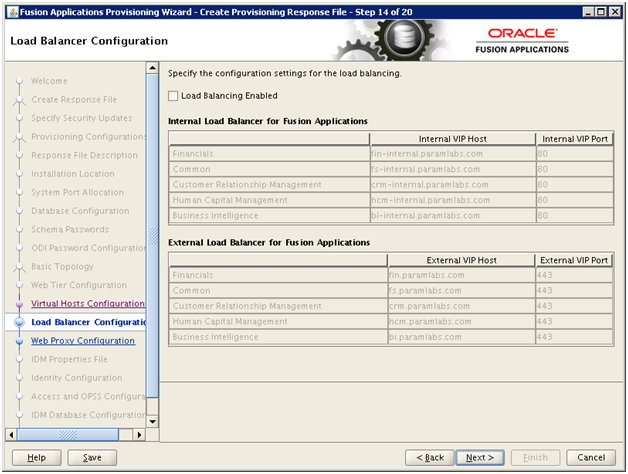Click the Identity Configuration step
Viewport: 628px width, 474px height.
coord(77,378)
